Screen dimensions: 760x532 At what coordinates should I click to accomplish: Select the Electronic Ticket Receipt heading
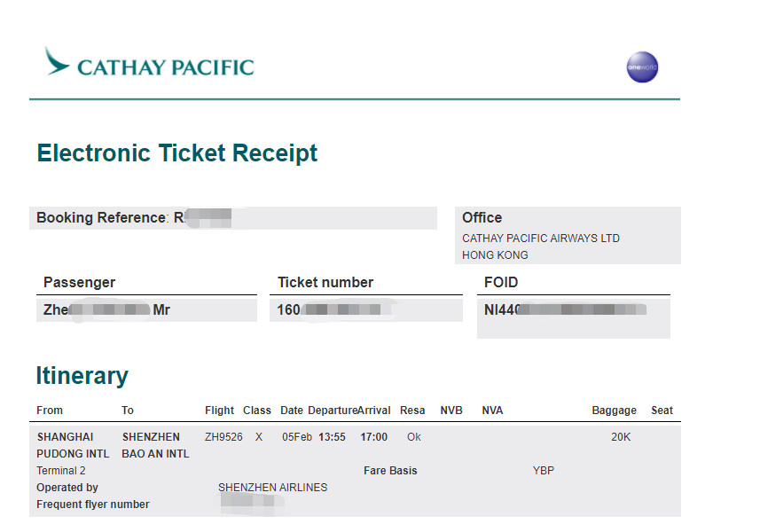pyautogui.click(x=176, y=153)
